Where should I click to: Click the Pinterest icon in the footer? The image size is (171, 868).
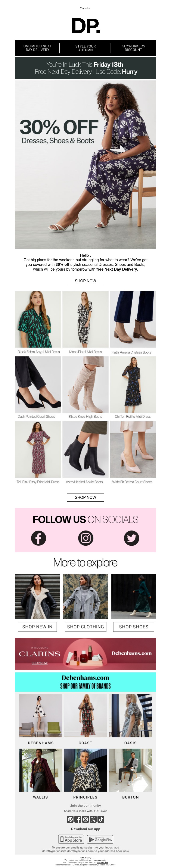pos(70,819)
